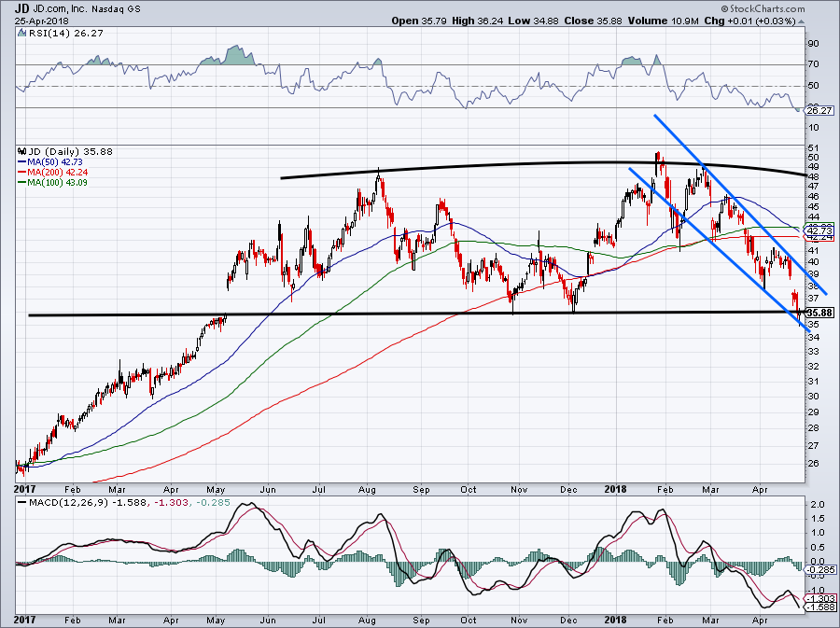
Task: Click the green MA(100) legend line marker
Action: (x=21, y=183)
